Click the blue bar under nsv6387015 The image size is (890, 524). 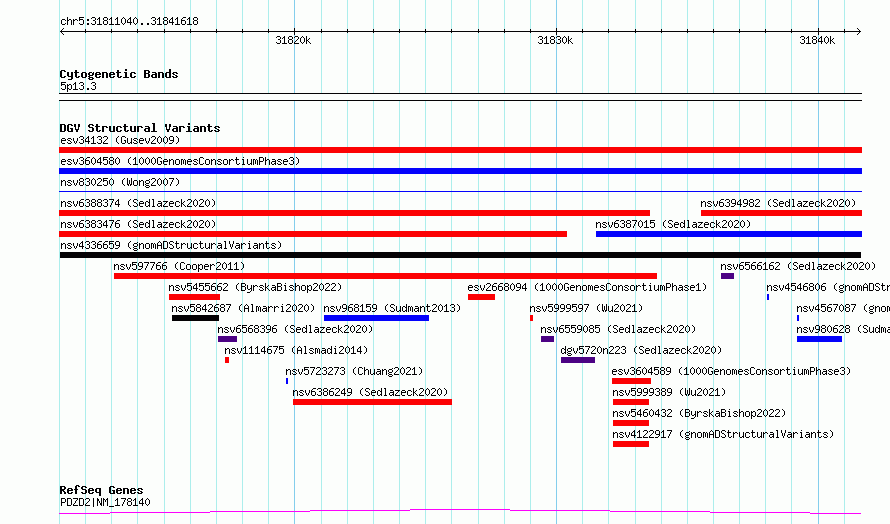(x=729, y=234)
